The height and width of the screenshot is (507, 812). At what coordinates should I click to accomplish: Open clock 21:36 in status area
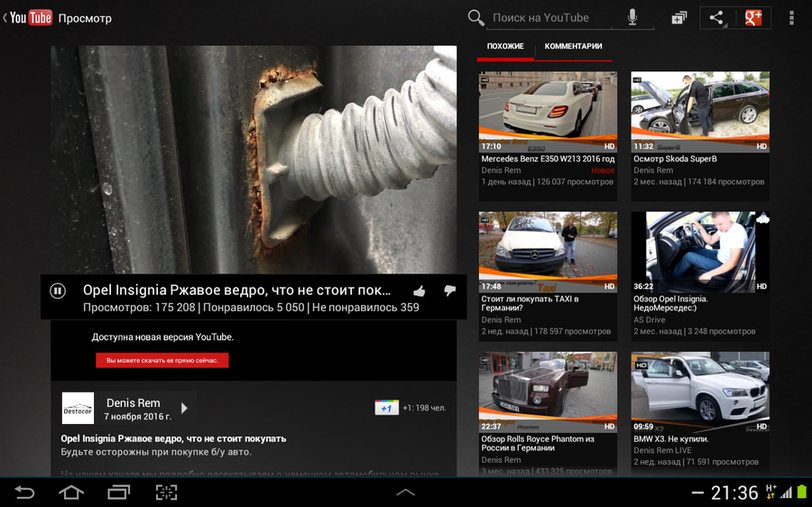pos(734,493)
